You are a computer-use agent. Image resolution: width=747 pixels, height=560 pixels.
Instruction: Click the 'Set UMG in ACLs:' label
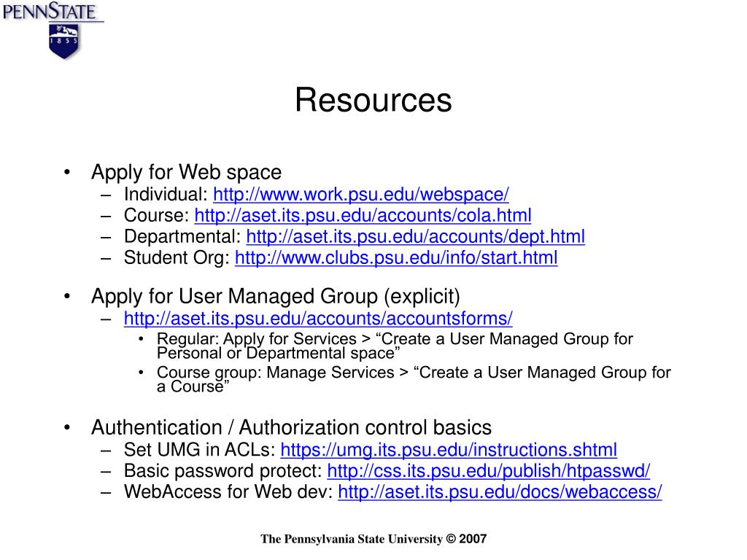click(200, 449)
